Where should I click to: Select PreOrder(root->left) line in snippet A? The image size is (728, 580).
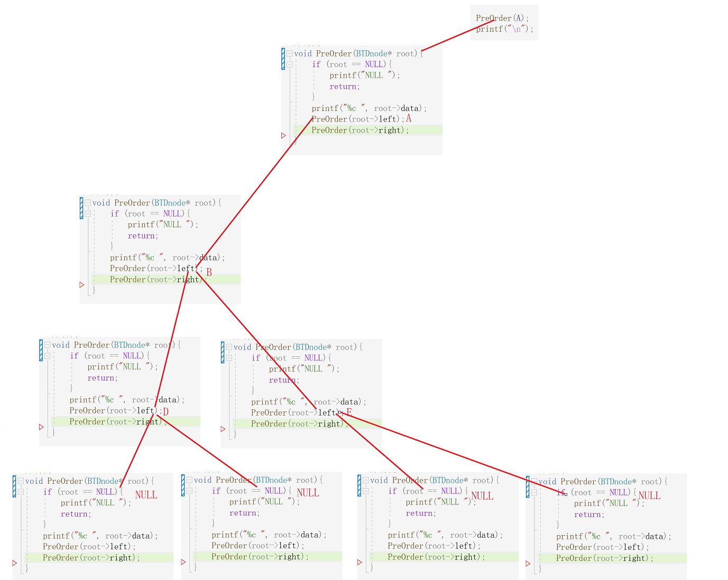pos(358,119)
